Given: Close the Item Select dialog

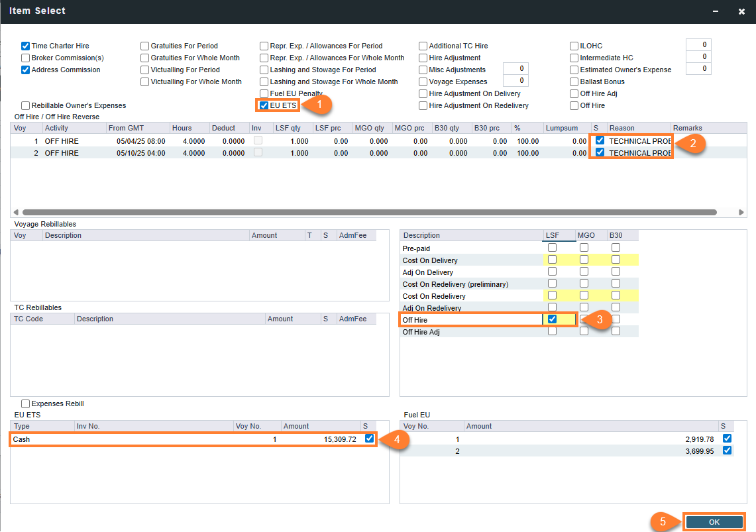Looking at the screenshot, I should click(741, 11).
